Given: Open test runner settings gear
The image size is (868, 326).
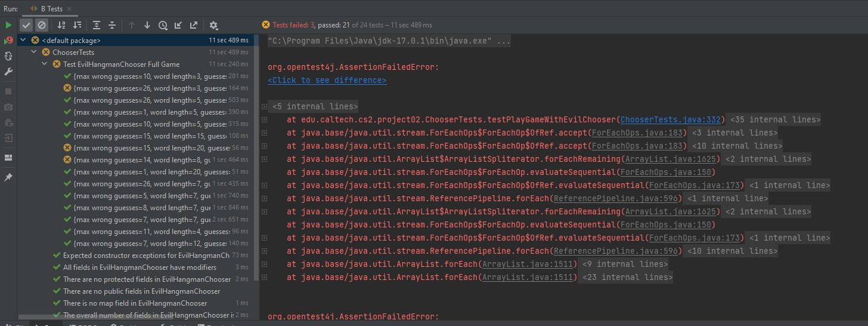Looking at the screenshot, I should point(214,25).
